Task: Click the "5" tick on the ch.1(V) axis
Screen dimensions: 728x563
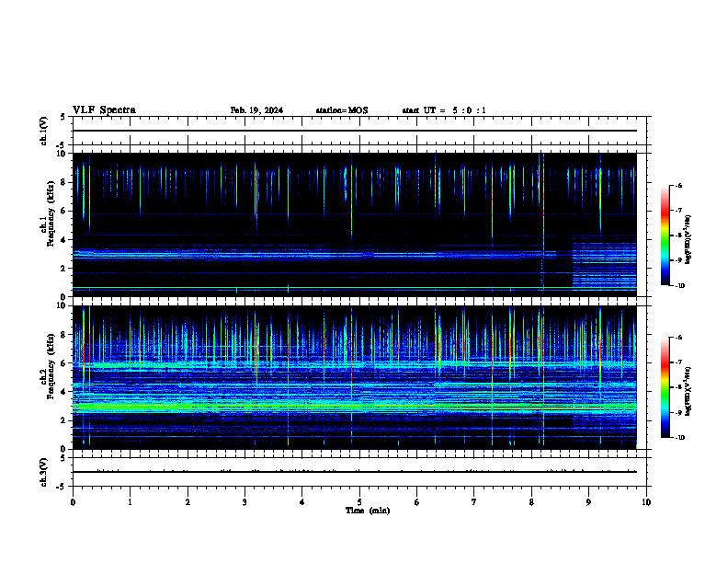Action: (x=63, y=118)
